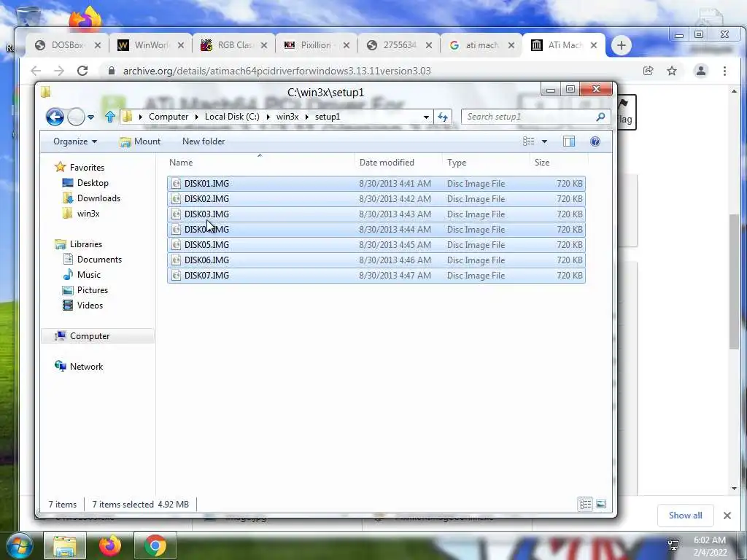Click Show all downloads in Chrome
This screenshot has width=747, height=560.
pos(685,516)
